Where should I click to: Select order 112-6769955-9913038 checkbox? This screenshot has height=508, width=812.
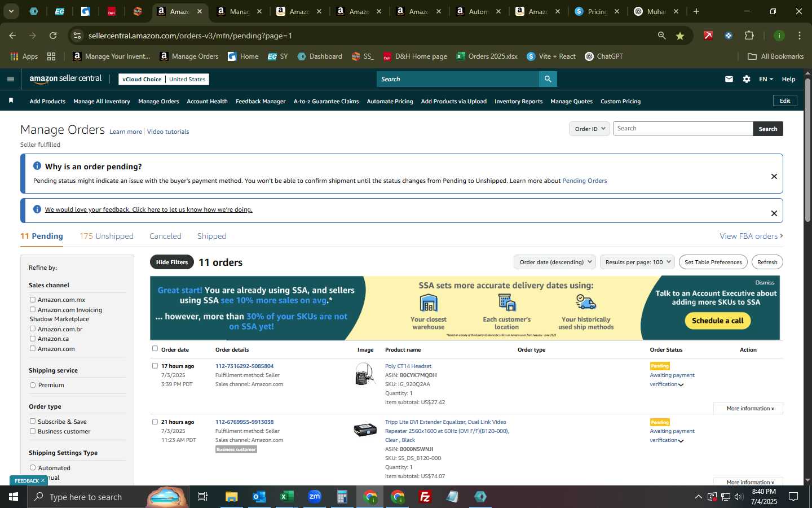pos(155,422)
